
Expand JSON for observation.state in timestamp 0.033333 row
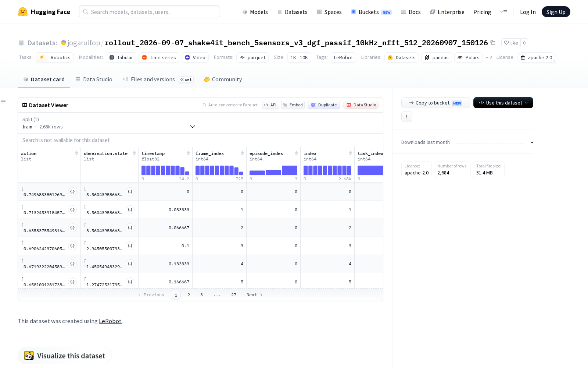coord(130,210)
